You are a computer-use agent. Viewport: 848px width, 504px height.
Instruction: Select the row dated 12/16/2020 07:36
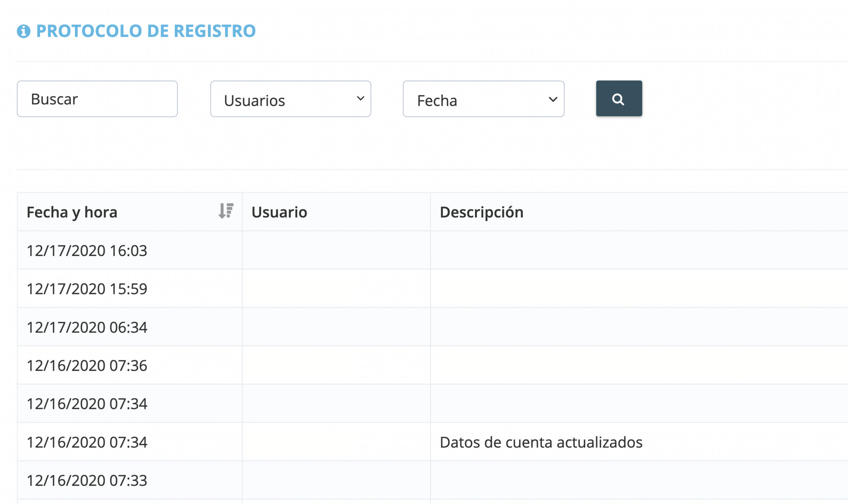(433, 366)
